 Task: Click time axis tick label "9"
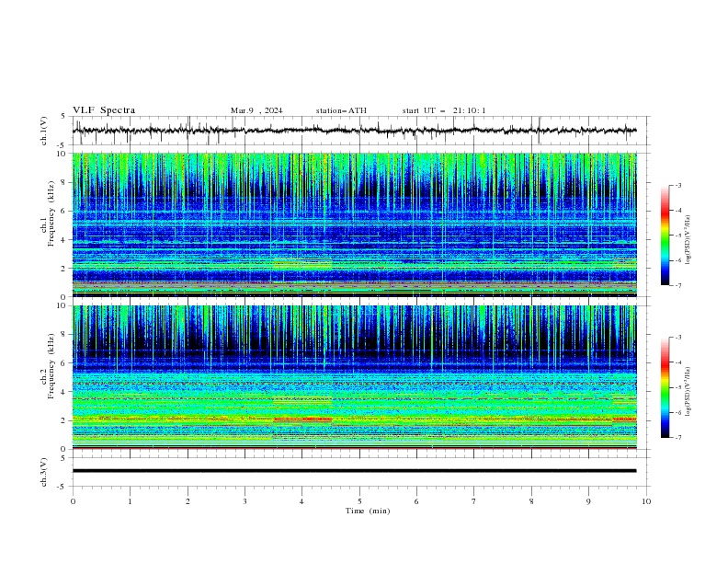pyautogui.click(x=588, y=501)
